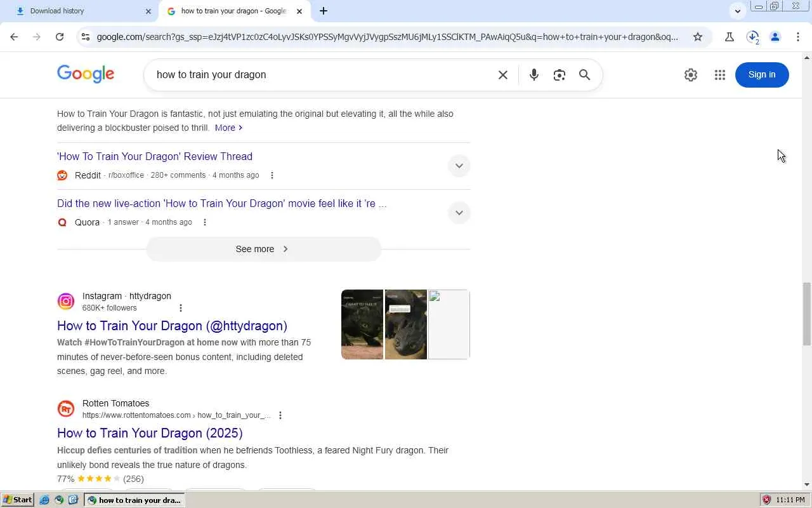Search by image with Google Lens
This screenshot has width=812, height=508.
560,75
